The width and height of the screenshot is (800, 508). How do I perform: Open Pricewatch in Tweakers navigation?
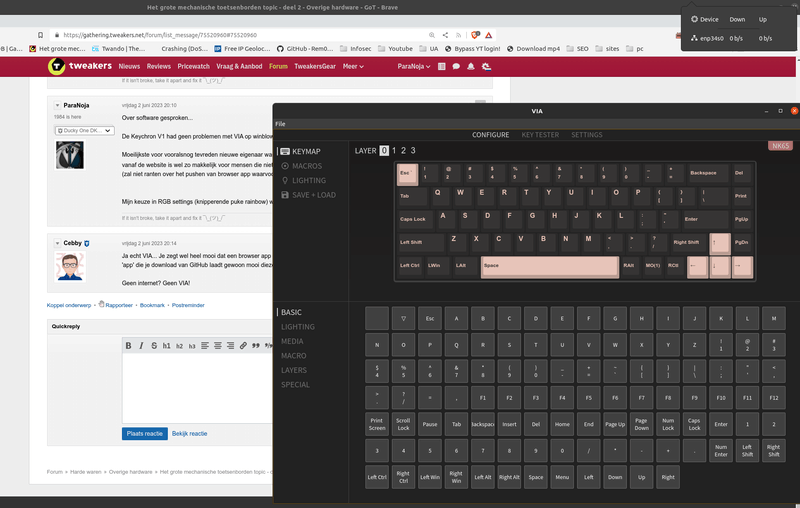193,66
